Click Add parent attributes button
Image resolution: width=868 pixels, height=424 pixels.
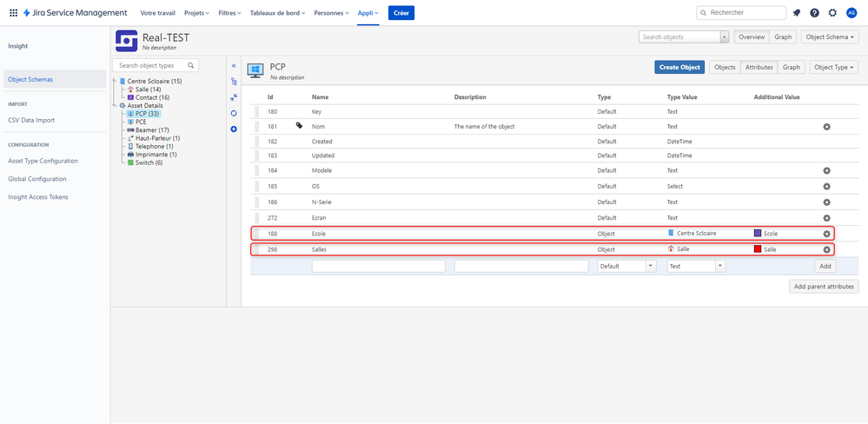[825, 287]
